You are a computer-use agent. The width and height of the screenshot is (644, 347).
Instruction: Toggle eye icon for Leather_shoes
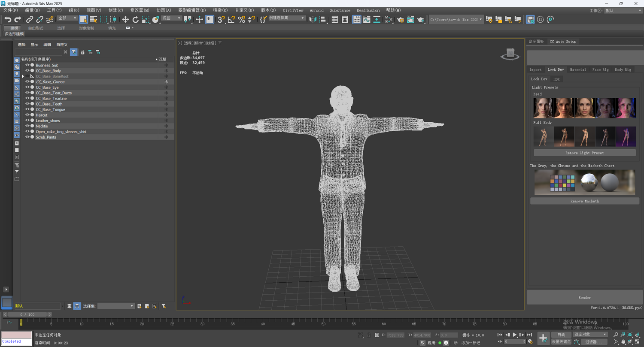tap(27, 121)
